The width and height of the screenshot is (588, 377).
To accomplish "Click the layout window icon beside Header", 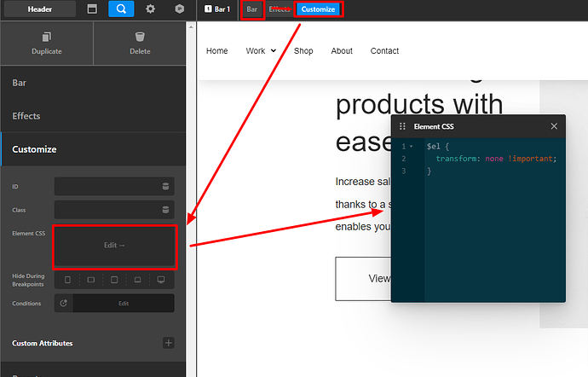I will point(92,9).
